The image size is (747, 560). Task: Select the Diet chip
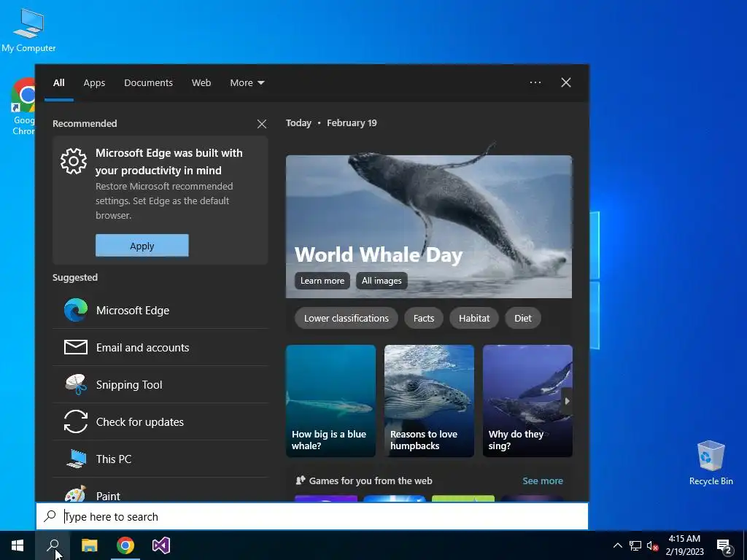522,318
